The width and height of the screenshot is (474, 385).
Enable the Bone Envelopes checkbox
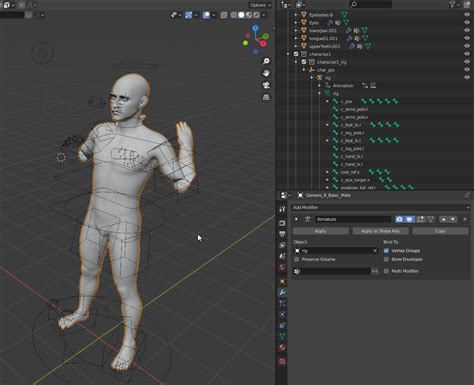coord(386,259)
